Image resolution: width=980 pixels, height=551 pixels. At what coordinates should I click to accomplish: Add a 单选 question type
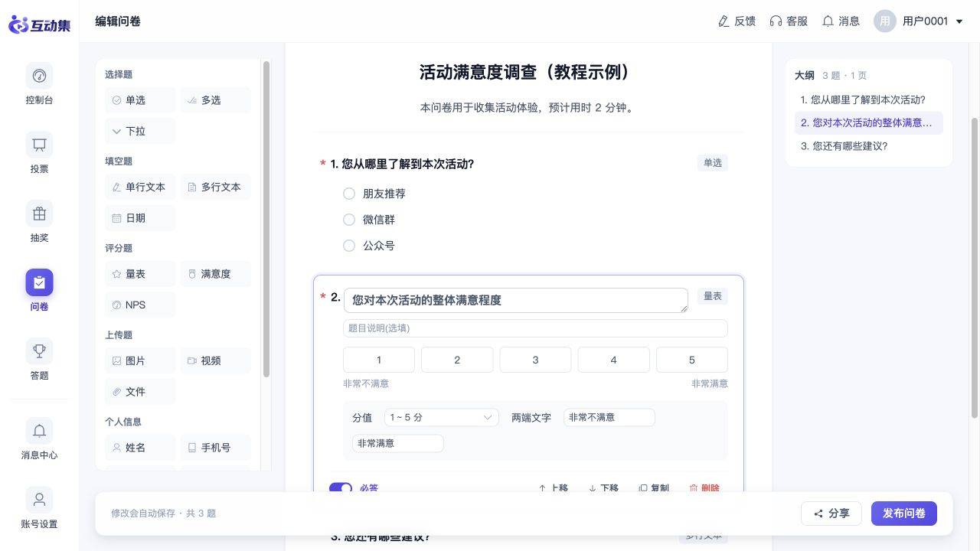pyautogui.click(x=140, y=100)
